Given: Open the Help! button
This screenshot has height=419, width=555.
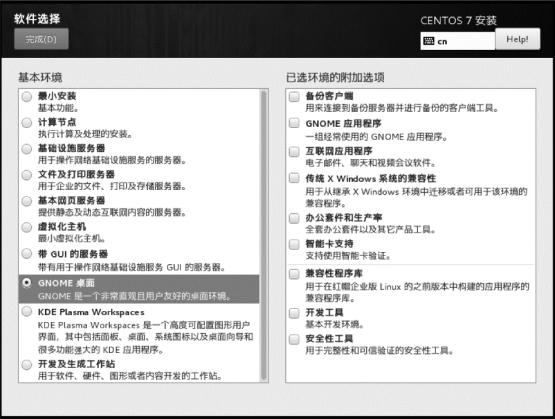Looking at the screenshot, I should 517,39.
